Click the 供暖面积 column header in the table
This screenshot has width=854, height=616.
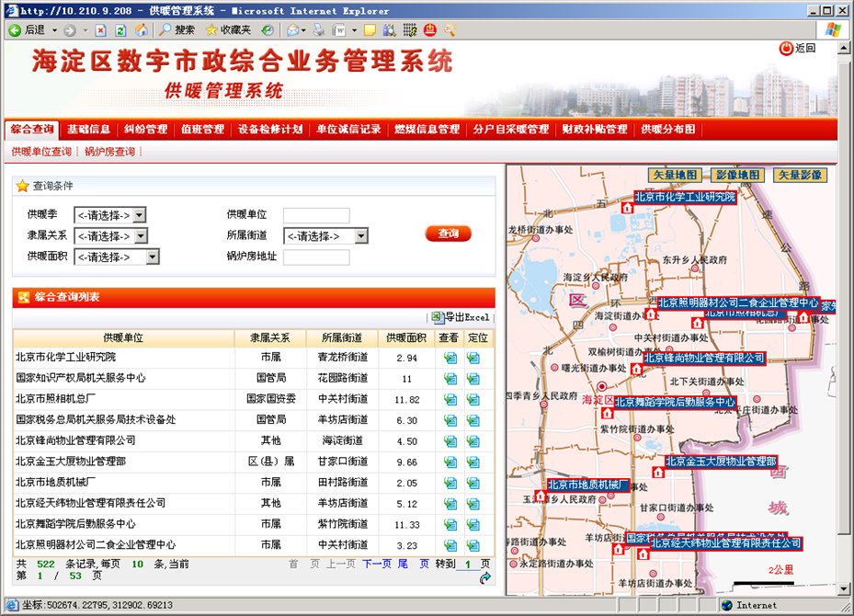pyautogui.click(x=406, y=338)
